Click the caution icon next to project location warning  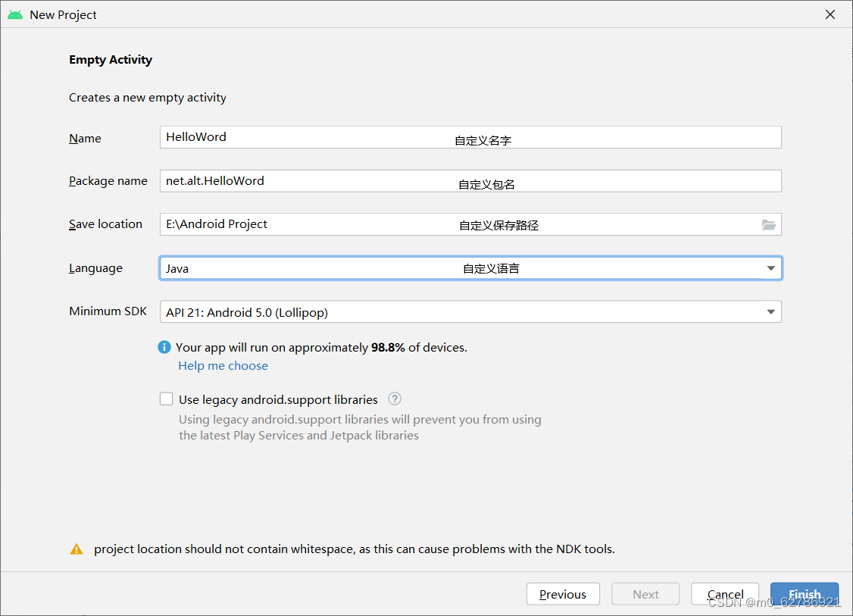[77, 549]
